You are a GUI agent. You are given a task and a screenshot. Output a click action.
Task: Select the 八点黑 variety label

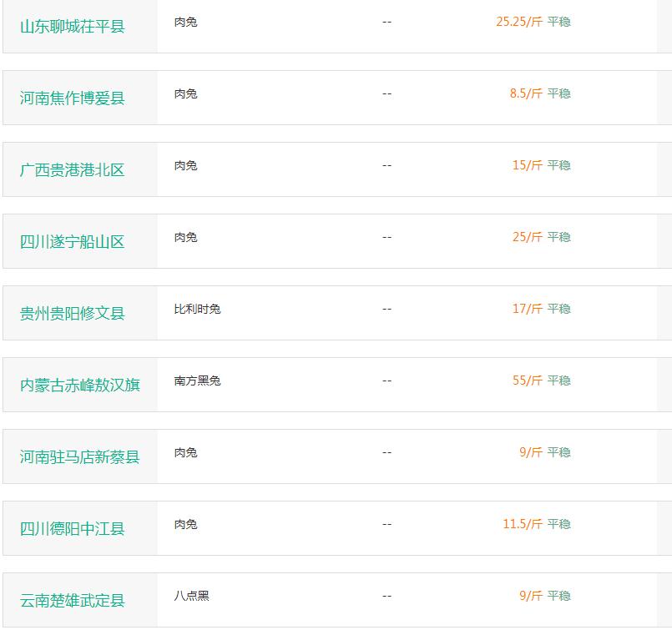191,596
